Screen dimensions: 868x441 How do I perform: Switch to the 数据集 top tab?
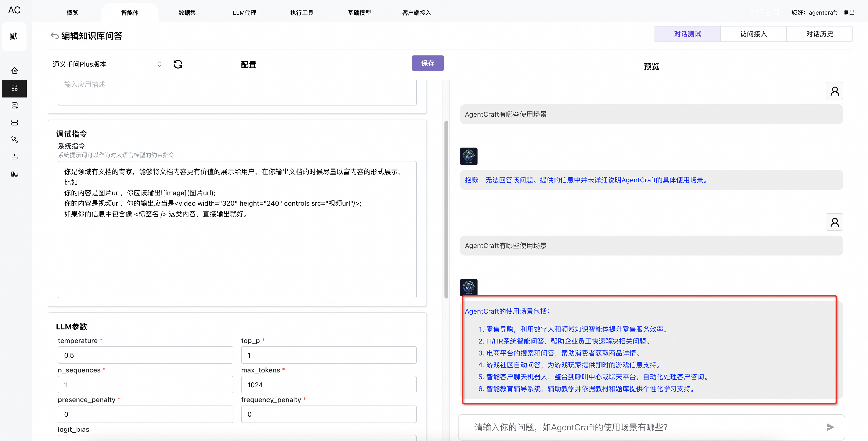pyautogui.click(x=187, y=13)
